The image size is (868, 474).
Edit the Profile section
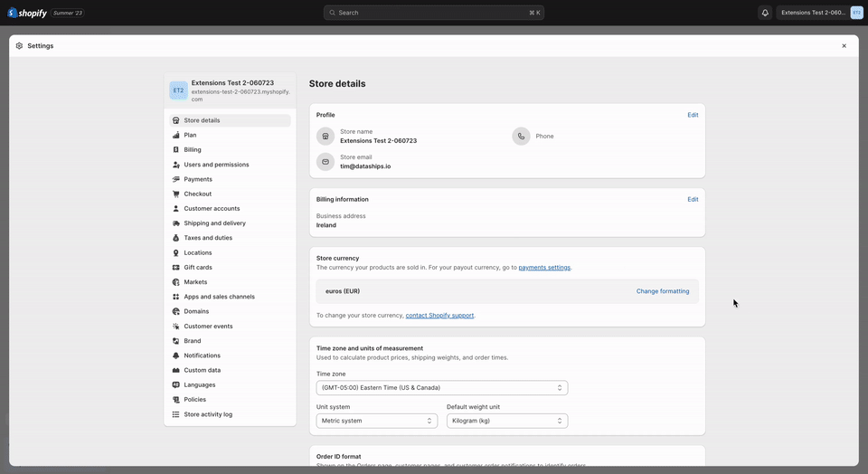(693, 115)
